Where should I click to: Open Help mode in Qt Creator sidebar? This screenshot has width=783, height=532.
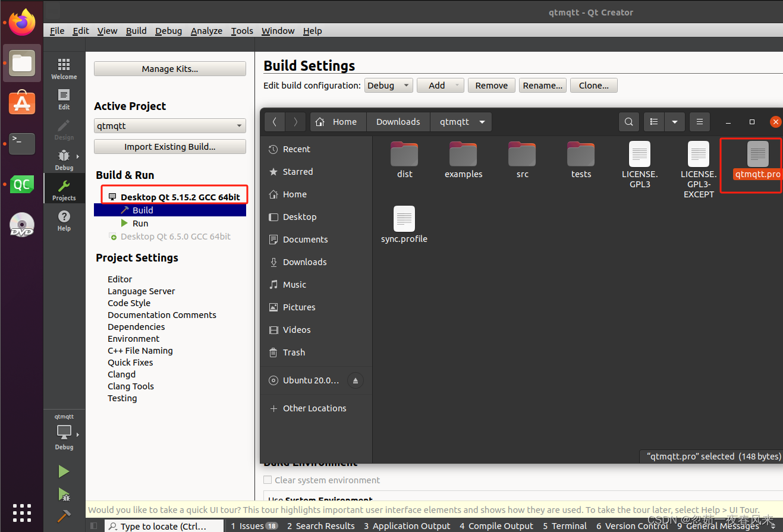64,221
